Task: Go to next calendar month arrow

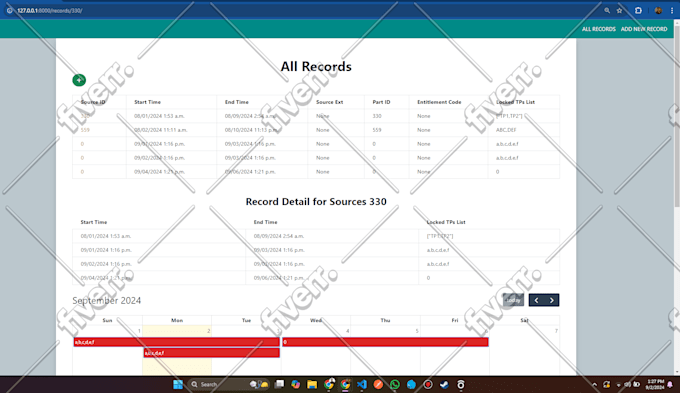Action: 552,300
